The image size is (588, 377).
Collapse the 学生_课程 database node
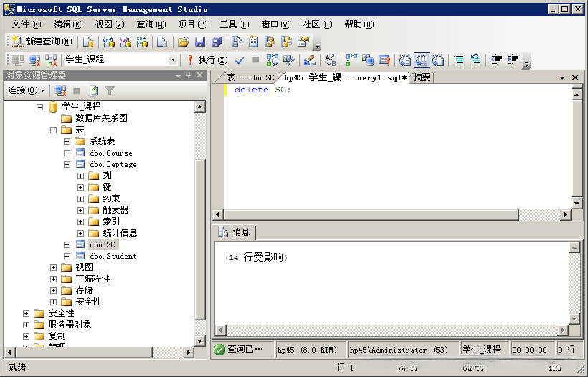[39, 107]
